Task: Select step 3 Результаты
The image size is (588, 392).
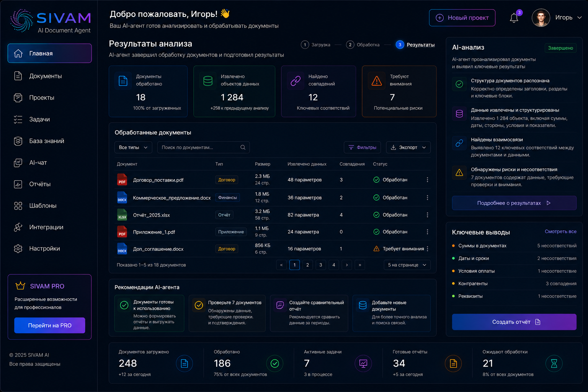Action: 415,45
